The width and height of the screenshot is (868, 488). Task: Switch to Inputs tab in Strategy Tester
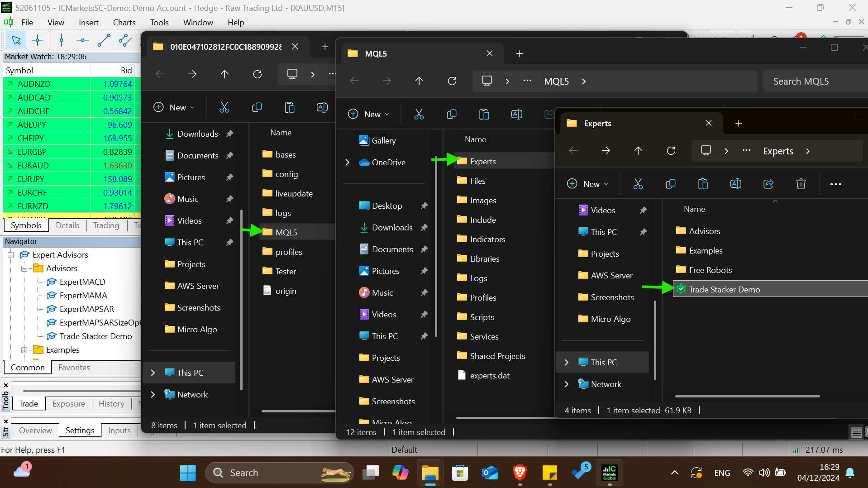(x=119, y=430)
